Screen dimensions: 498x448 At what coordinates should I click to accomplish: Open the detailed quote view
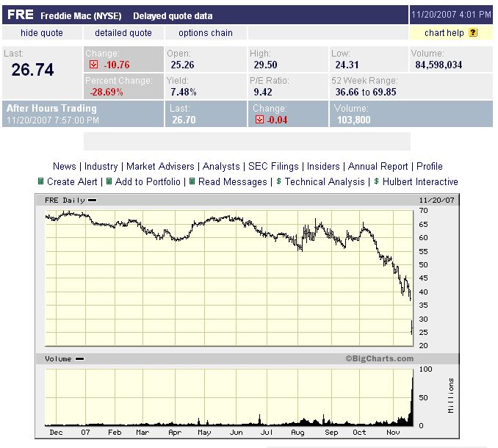click(123, 33)
